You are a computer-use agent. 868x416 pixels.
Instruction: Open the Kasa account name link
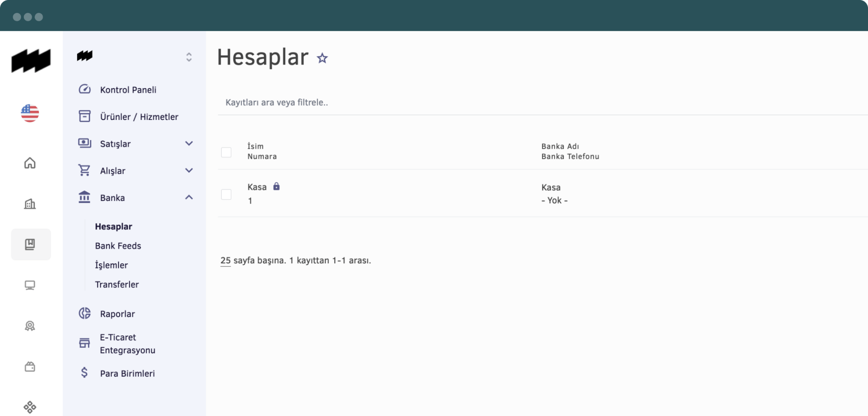257,187
